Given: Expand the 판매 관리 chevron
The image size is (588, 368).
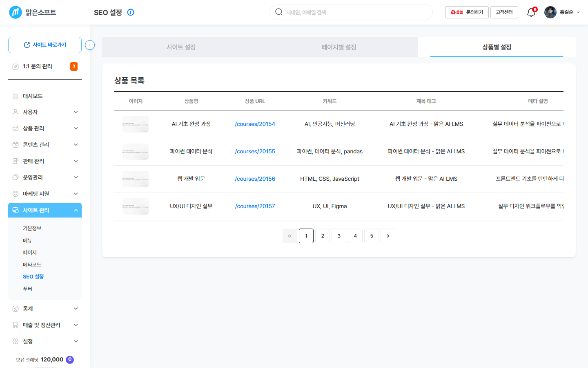Looking at the screenshot, I should click(x=76, y=161).
